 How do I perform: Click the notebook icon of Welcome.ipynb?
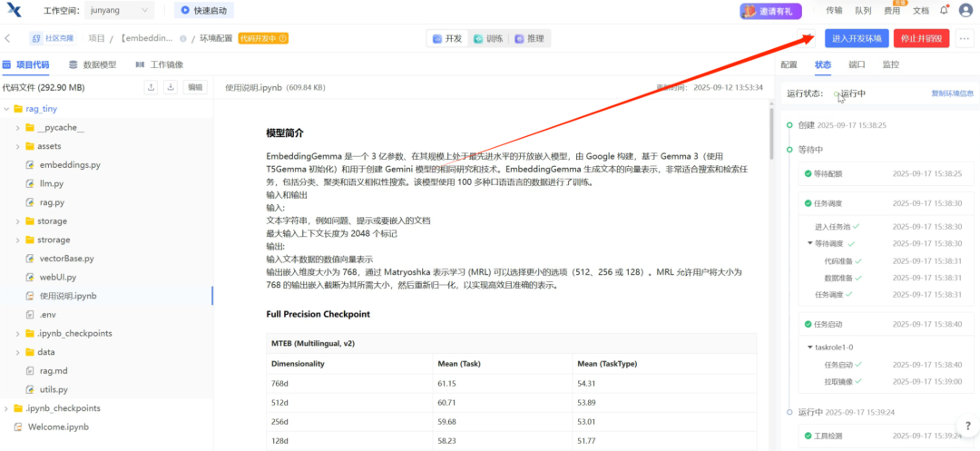[18, 427]
